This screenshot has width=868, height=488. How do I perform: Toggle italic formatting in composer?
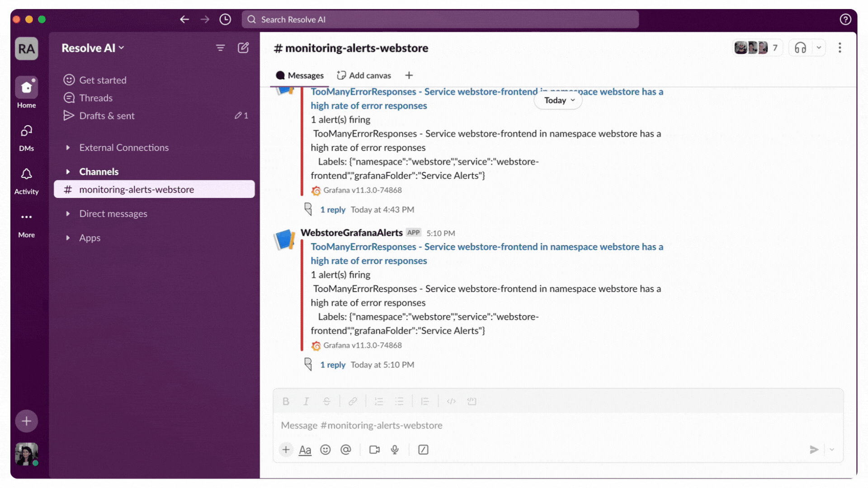click(306, 401)
